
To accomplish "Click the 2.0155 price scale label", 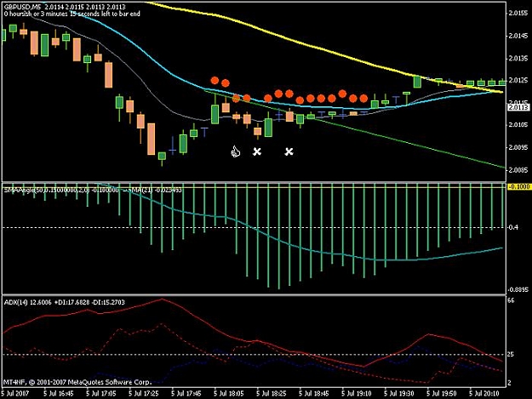I will click(518, 14).
